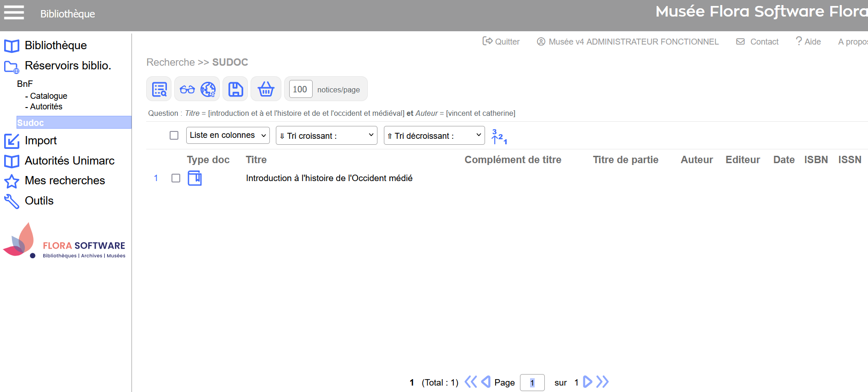Open the 'Contact' link
The height and width of the screenshot is (392, 868).
[758, 42]
